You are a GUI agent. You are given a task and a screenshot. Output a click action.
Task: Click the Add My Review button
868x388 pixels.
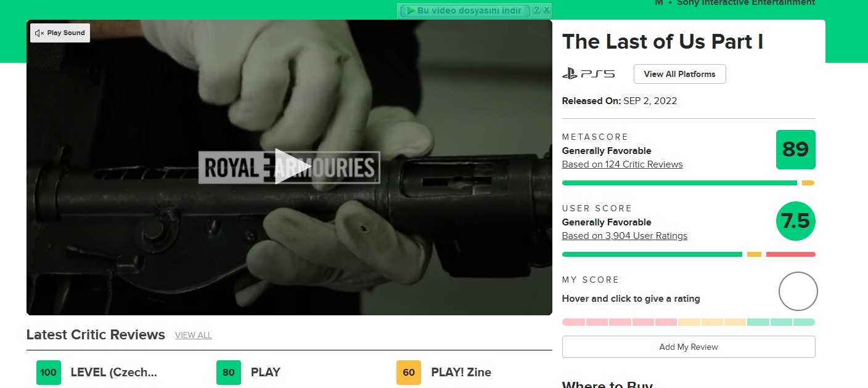pyautogui.click(x=689, y=347)
